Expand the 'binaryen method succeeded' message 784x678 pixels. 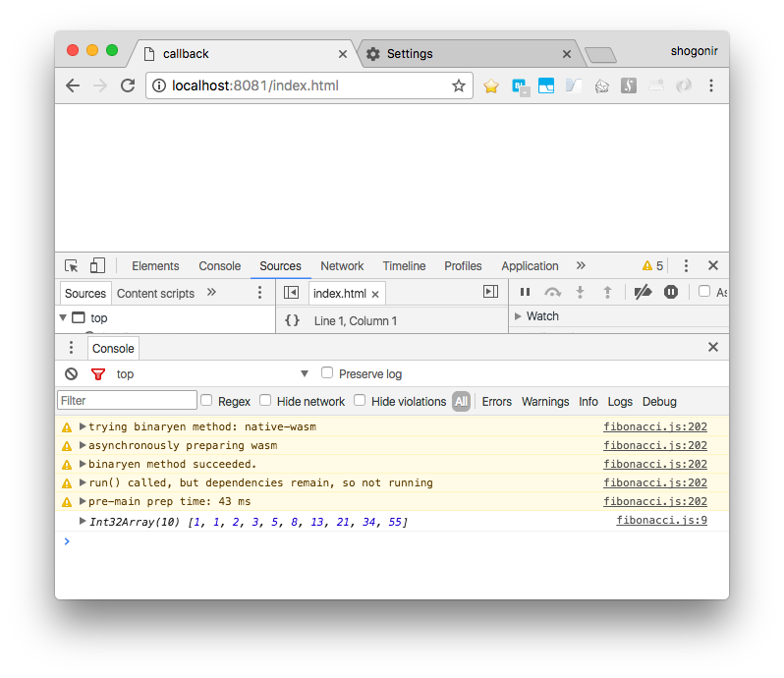tap(83, 464)
